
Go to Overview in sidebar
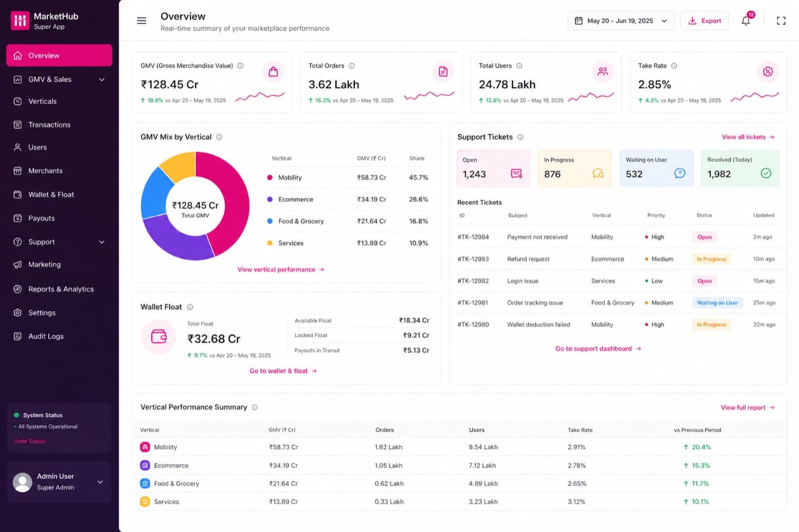tap(59, 55)
